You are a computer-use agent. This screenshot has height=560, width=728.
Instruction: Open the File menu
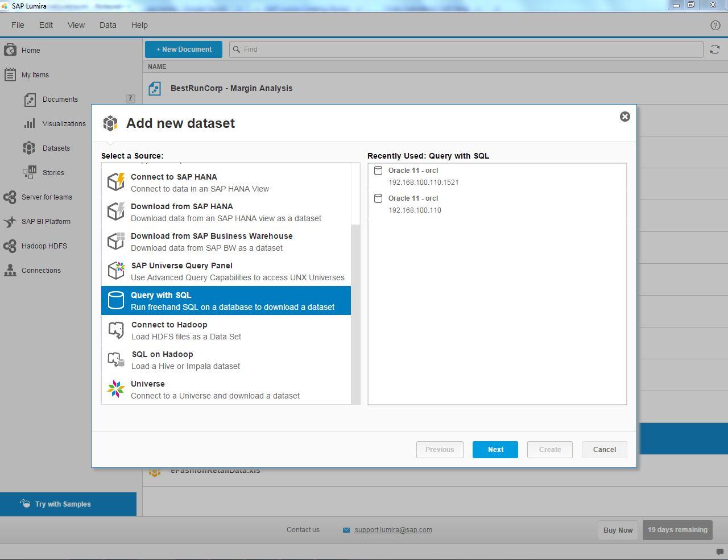(18, 25)
